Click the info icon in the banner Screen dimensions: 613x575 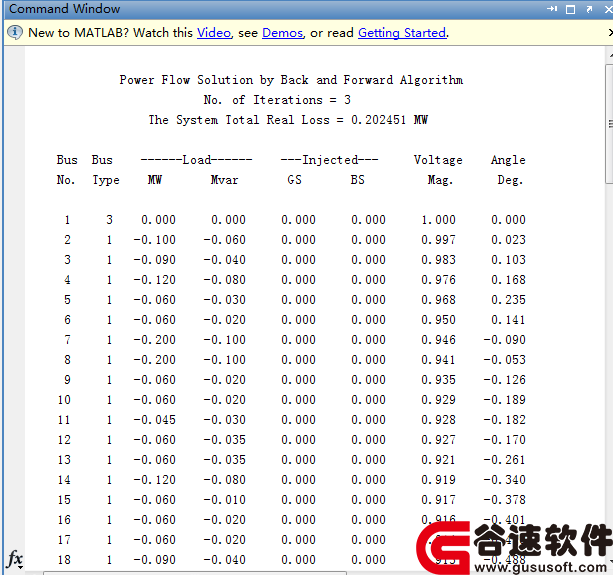click(14, 32)
